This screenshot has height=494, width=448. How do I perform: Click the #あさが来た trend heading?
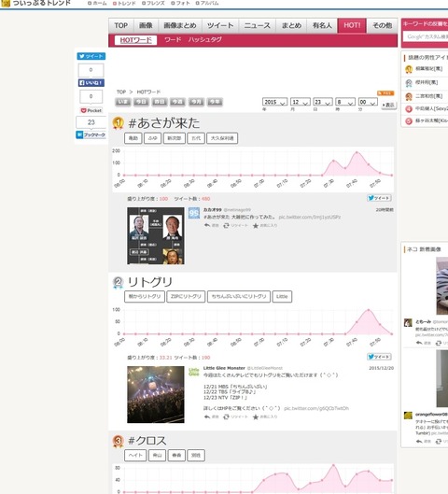pos(164,123)
